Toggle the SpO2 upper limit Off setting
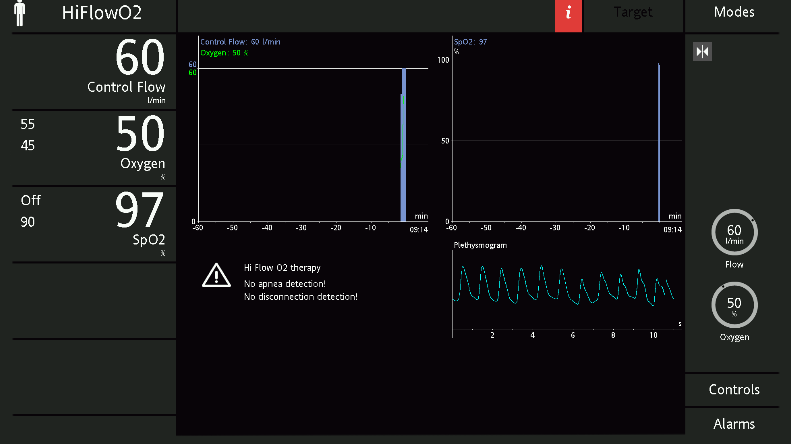 coord(30,200)
